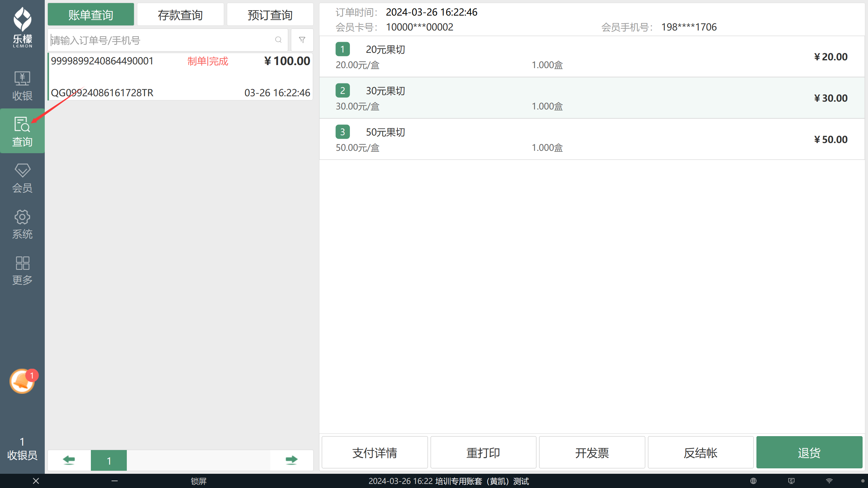Click member phone number 198****1706
868x488 pixels.
coord(689,27)
